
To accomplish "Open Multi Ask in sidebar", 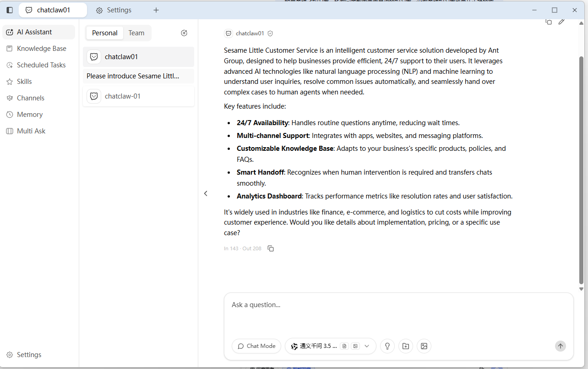I will tap(39, 131).
